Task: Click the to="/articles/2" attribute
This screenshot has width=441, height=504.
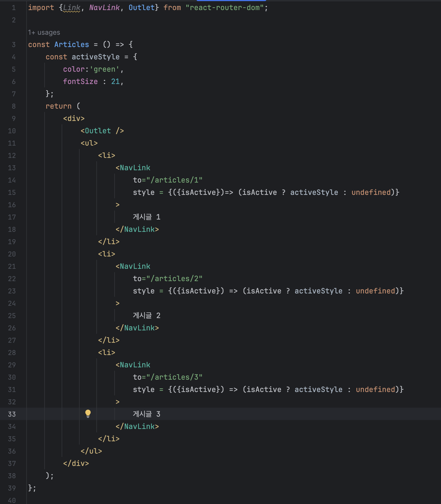Action: click(x=168, y=279)
